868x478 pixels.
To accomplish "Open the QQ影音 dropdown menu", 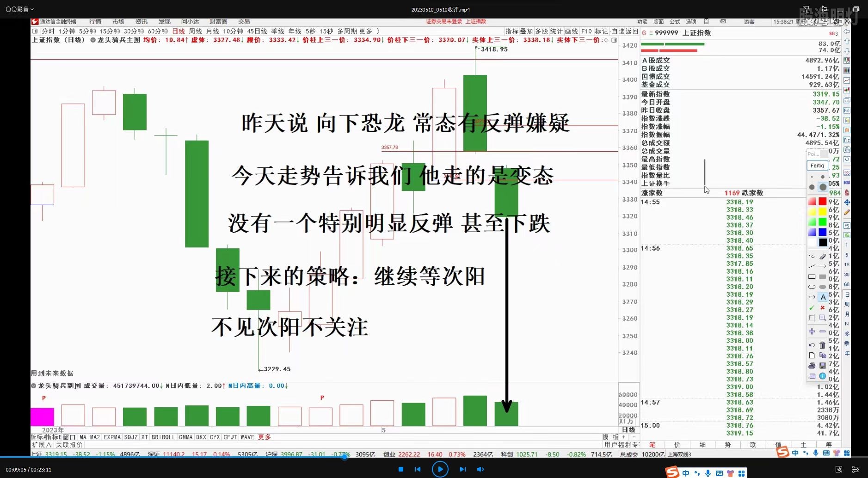I will pos(19,9).
